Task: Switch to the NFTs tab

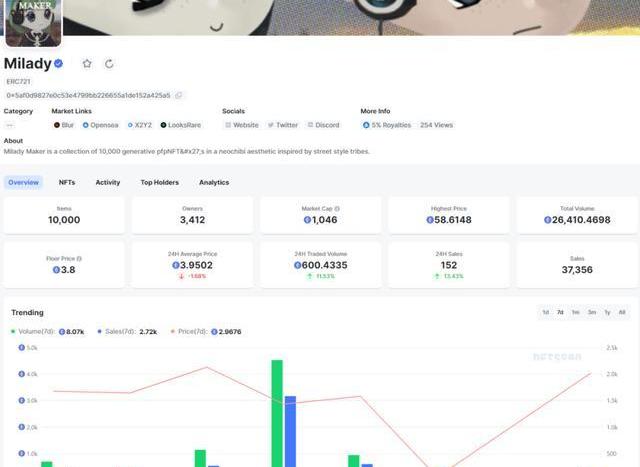Action: click(67, 182)
